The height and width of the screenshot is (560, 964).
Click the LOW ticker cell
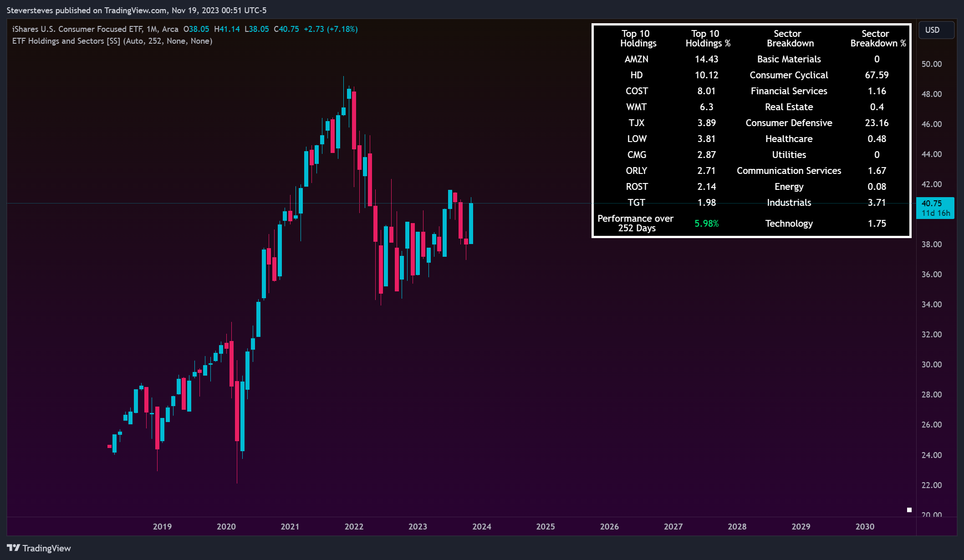636,139
